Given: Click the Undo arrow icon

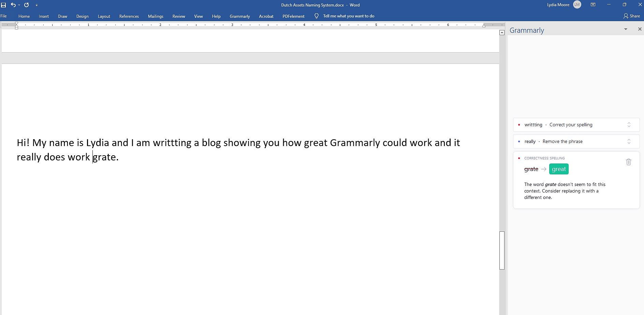Looking at the screenshot, I should (x=13, y=5).
